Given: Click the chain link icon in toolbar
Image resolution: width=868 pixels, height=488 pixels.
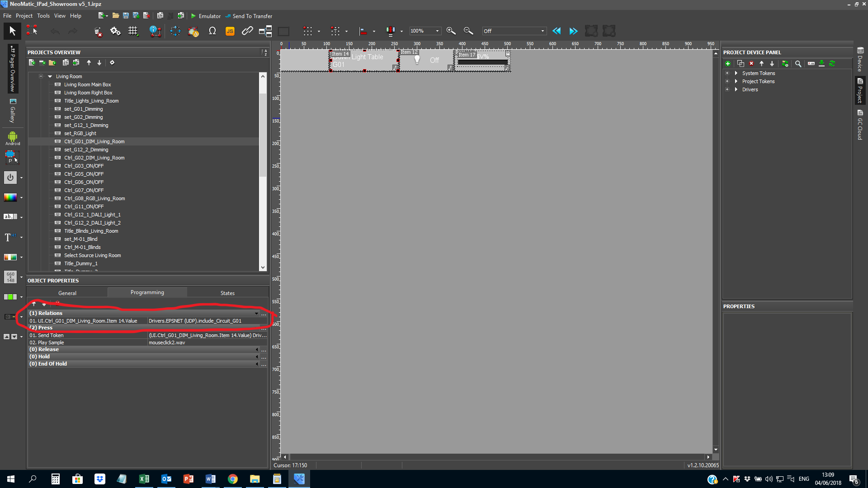Looking at the screenshot, I should tap(247, 31).
